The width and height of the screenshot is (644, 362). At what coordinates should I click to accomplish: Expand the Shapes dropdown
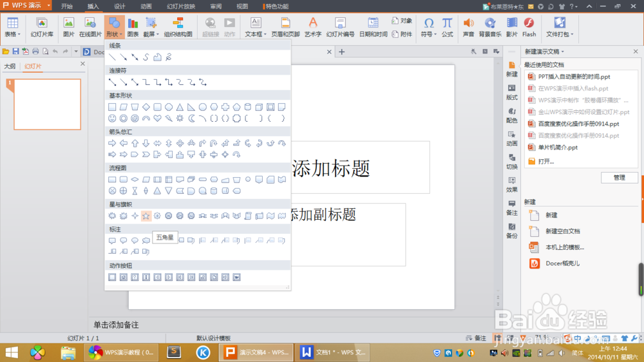(121, 35)
